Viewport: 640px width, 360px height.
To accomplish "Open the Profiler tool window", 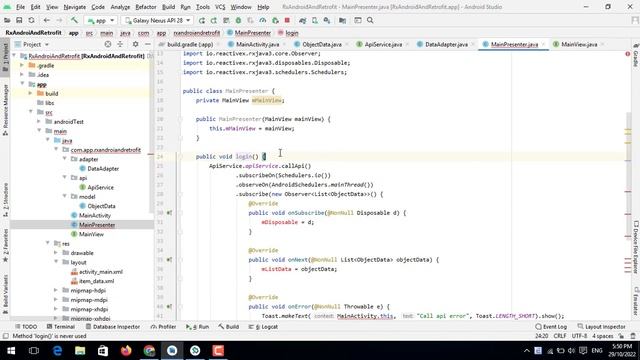I will tap(163, 327).
